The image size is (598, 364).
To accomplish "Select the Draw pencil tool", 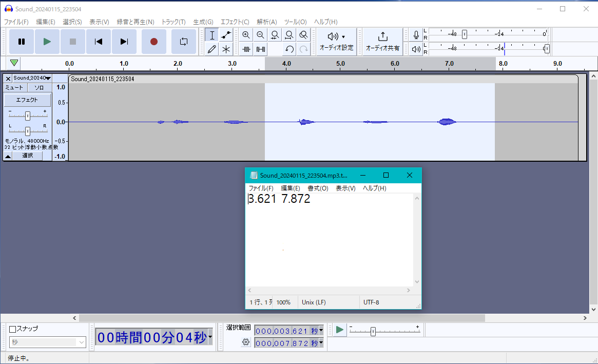I will click(211, 49).
